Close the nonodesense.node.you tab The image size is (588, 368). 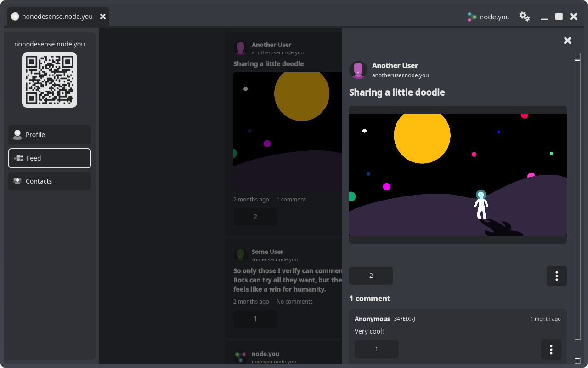coord(103,17)
